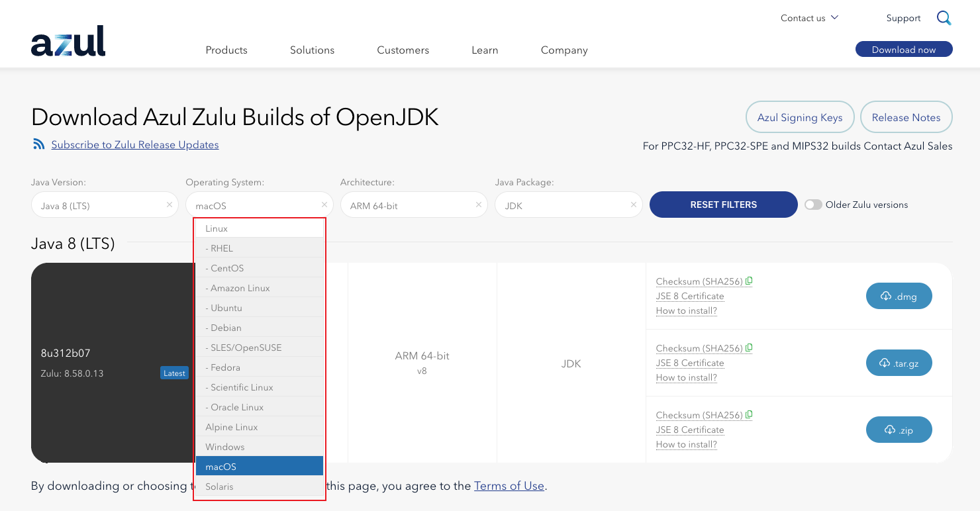Open How to install? for .zip
980x511 pixels.
click(x=687, y=444)
